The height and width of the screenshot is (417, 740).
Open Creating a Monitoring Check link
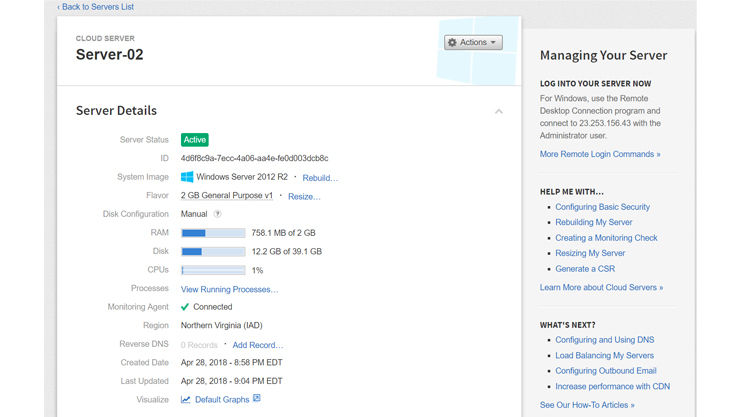pos(606,238)
